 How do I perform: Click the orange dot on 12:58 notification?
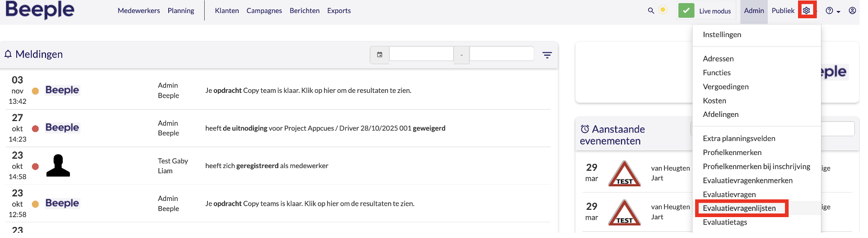coord(36,204)
